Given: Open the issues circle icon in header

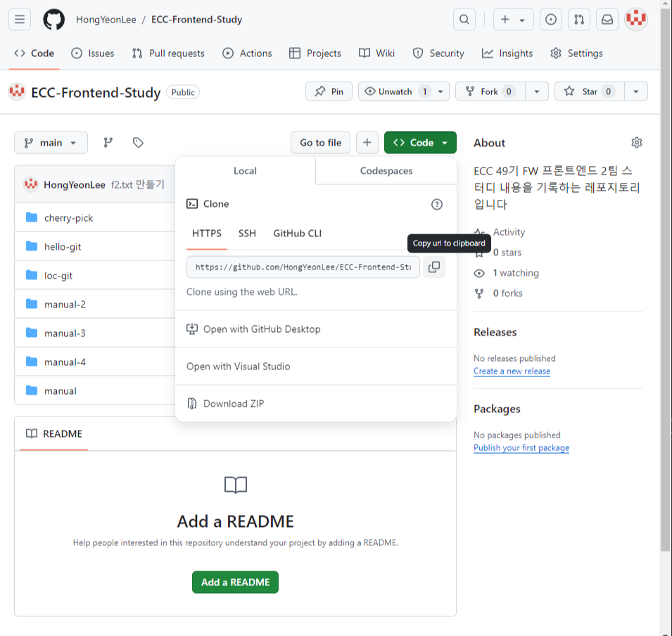Looking at the screenshot, I should click(551, 19).
